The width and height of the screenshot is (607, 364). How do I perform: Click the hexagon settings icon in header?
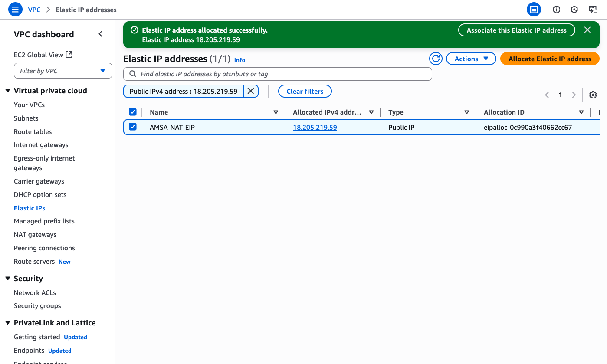tap(574, 10)
